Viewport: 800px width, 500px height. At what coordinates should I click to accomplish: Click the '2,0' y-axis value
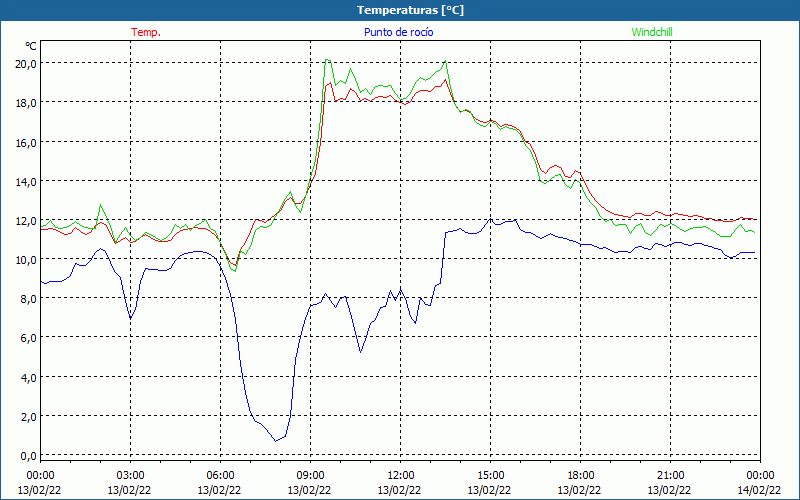click(28, 417)
